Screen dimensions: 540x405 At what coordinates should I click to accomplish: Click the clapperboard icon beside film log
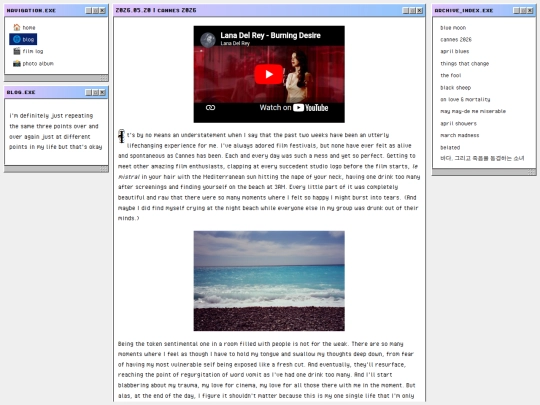pos(17,51)
